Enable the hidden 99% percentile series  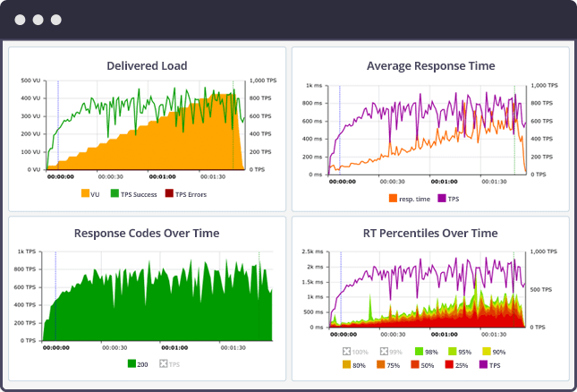click(x=384, y=351)
